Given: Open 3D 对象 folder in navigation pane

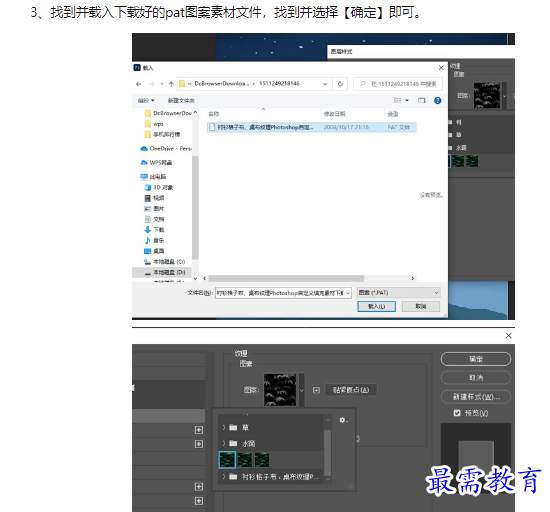Looking at the screenshot, I should pos(159,187).
